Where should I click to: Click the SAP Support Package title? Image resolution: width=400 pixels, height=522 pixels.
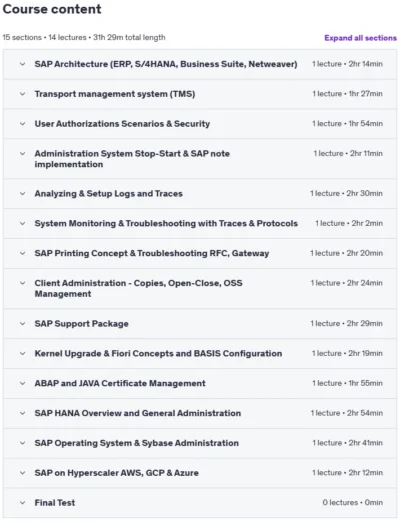[82, 324]
